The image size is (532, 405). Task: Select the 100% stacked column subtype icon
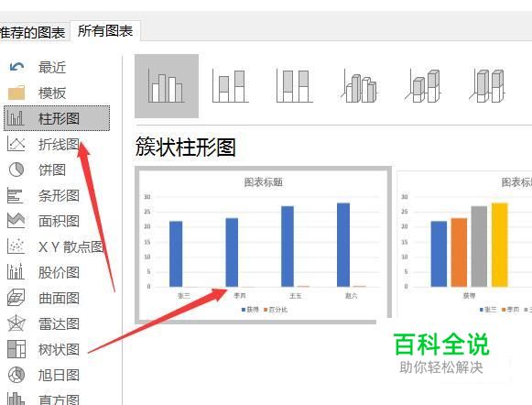295,86
